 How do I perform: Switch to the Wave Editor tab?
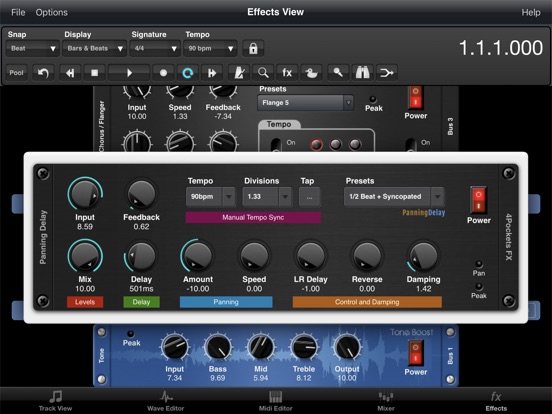pos(165,401)
